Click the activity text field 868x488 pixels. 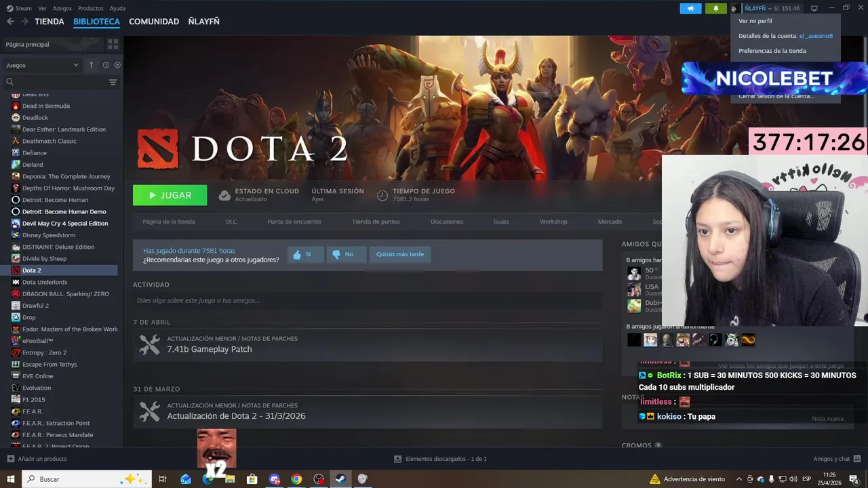(368, 300)
